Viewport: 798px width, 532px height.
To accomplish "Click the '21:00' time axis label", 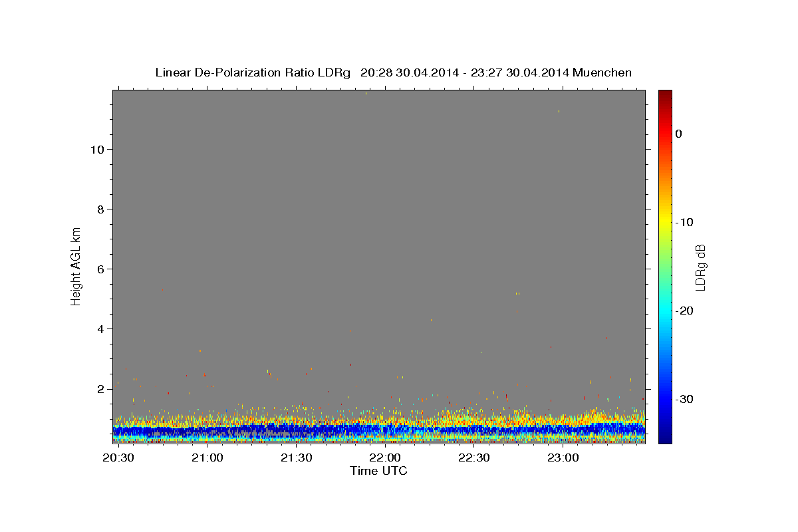I will [207, 458].
